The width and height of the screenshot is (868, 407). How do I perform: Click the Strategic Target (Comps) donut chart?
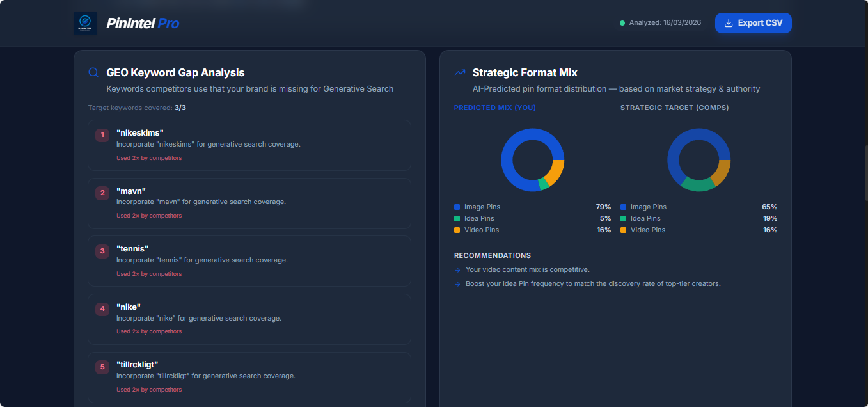coord(698,160)
